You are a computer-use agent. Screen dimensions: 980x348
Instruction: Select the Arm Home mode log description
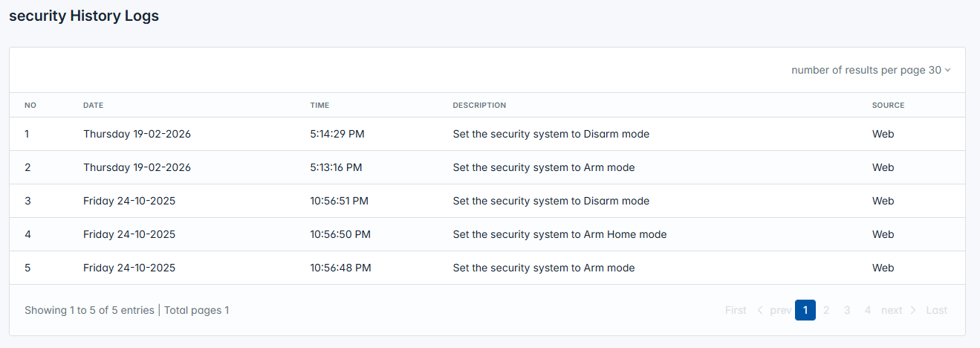pyautogui.click(x=559, y=235)
